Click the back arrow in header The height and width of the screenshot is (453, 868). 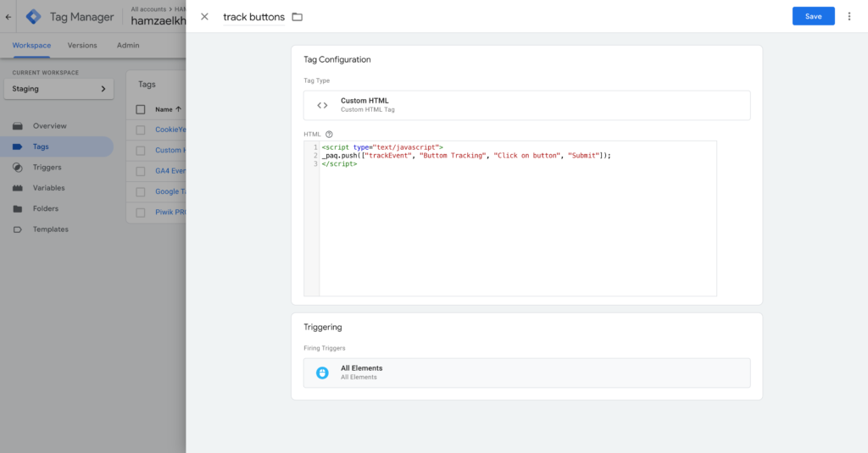[x=8, y=16]
